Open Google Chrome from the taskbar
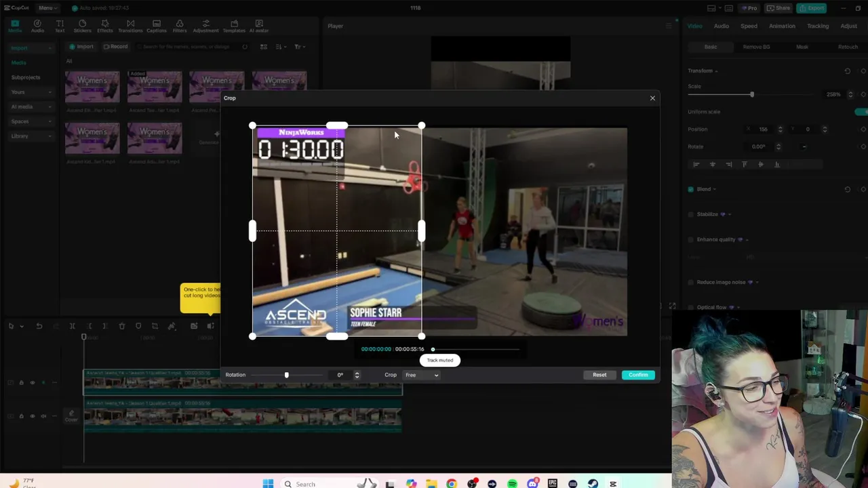 [451, 483]
